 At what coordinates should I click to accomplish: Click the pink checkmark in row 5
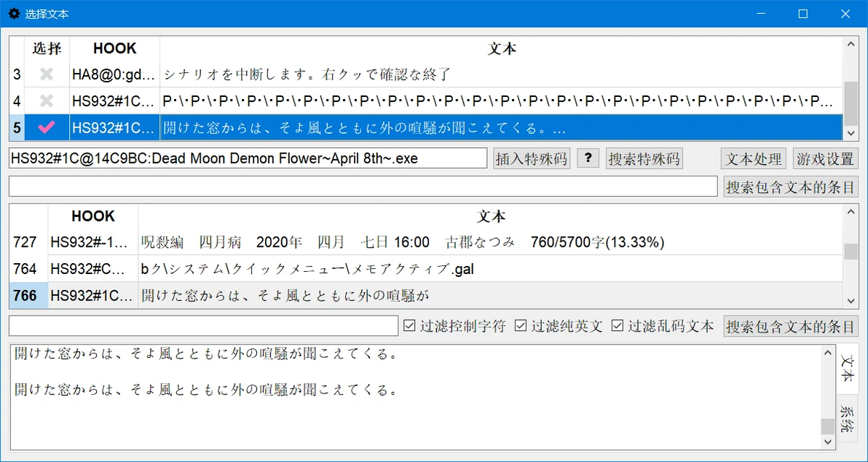[x=47, y=128]
